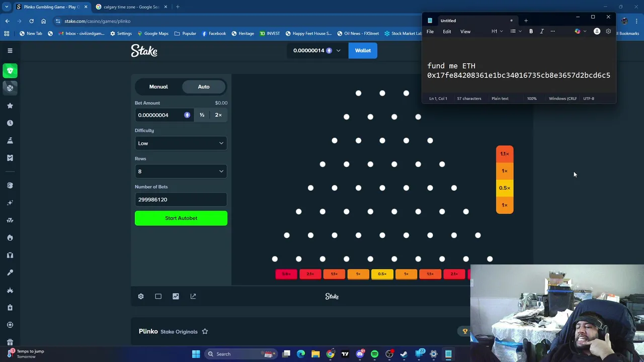The image size is (644, 362).
Task: Switch to Auto betting mode
Action: [x=204, y=86]
